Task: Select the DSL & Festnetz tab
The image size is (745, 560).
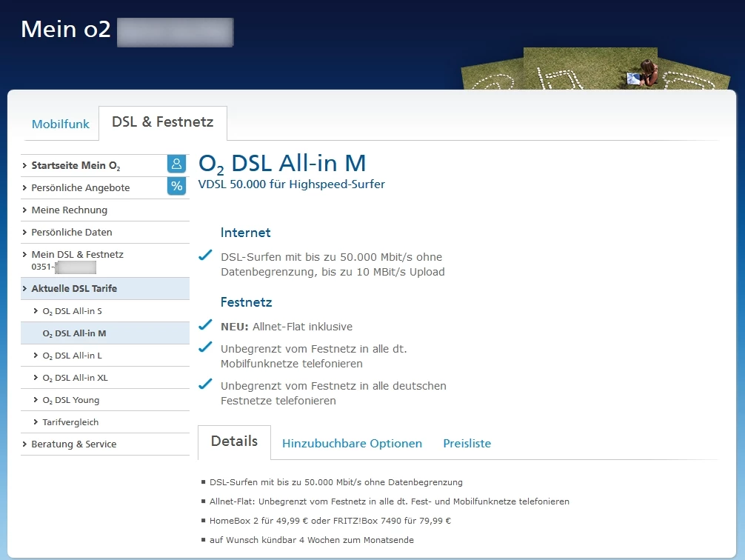Action: pos(162,123)
